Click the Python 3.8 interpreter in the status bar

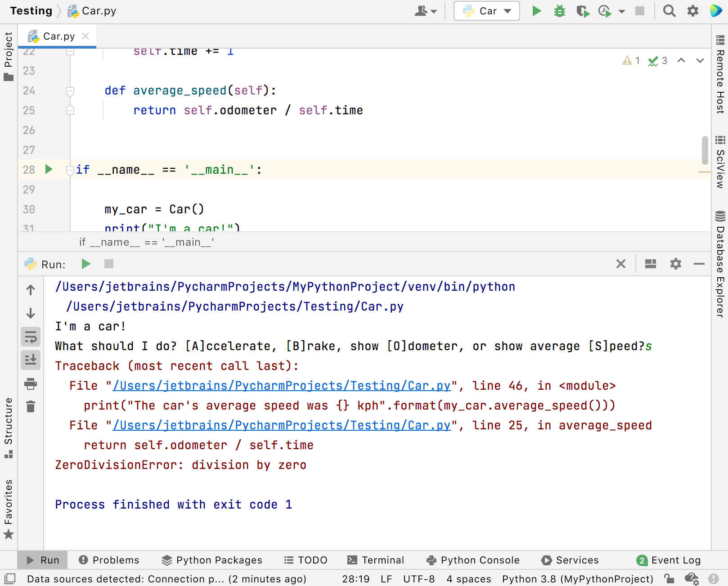tap(577, 579)
